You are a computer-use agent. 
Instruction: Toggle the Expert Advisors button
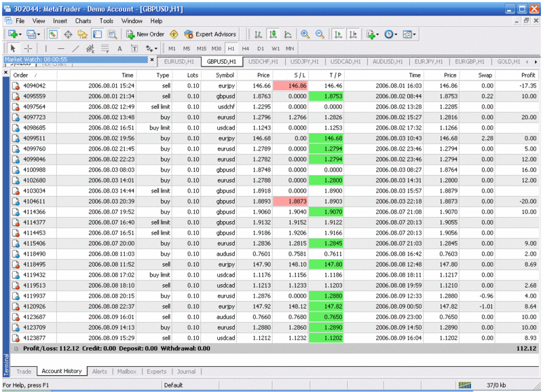(x=210, y=35)
